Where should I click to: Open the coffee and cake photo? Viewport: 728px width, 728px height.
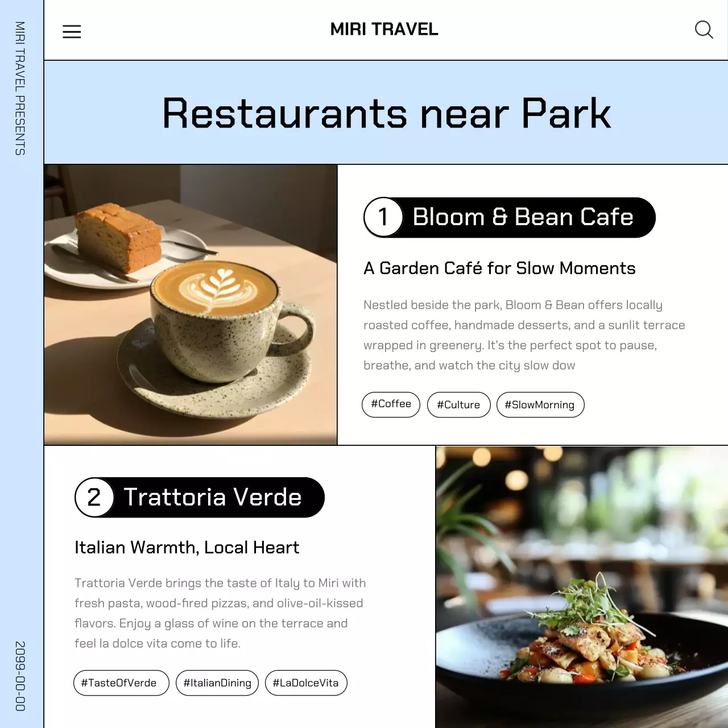click(191, 304)
